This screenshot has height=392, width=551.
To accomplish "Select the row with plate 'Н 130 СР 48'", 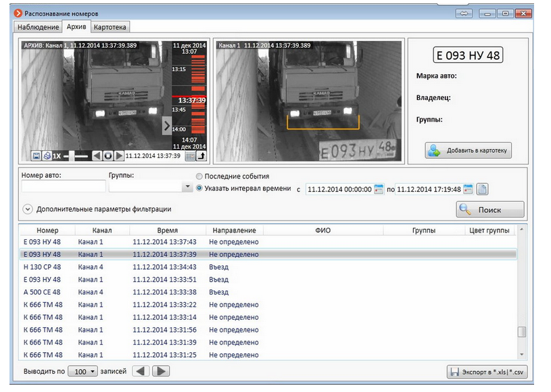I will point(135,268).
